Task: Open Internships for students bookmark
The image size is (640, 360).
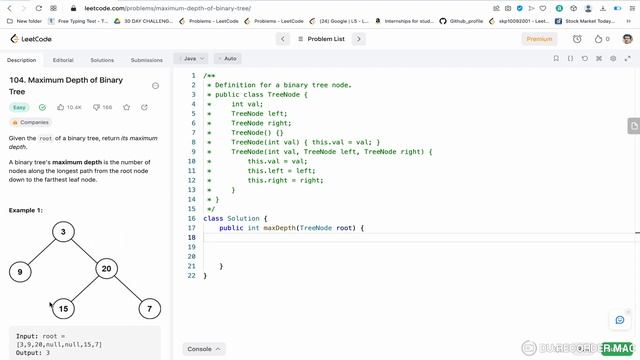Action: coord(404,21)
